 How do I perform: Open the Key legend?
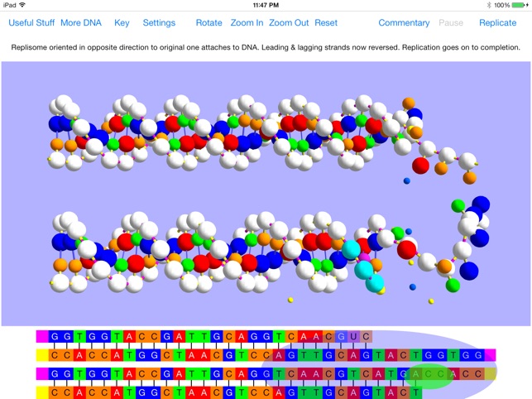(122, 22)
